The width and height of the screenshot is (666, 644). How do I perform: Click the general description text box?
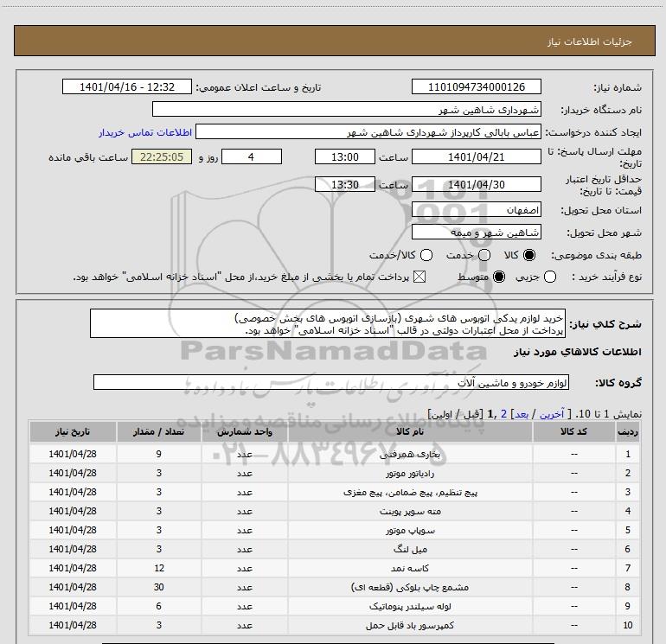pyautogui.click(x=328, y=324)
